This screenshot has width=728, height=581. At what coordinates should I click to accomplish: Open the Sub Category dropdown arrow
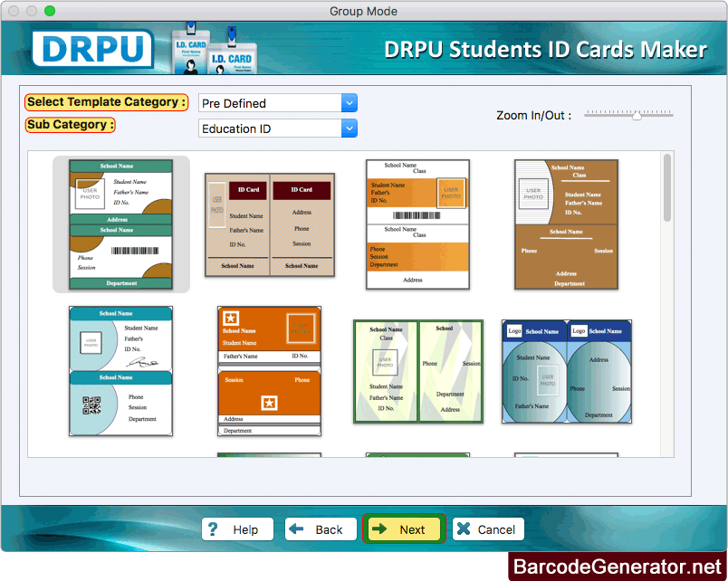(350, 129)
